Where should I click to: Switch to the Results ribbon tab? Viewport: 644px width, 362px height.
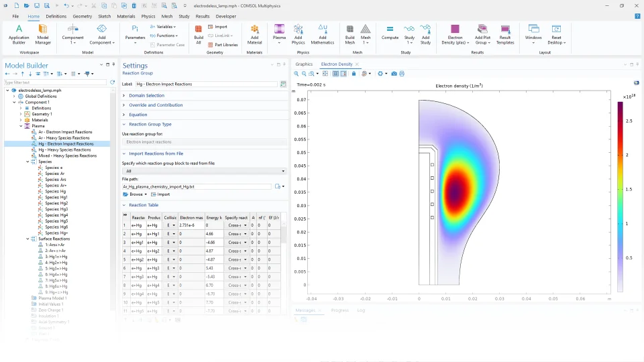(202, 15)
